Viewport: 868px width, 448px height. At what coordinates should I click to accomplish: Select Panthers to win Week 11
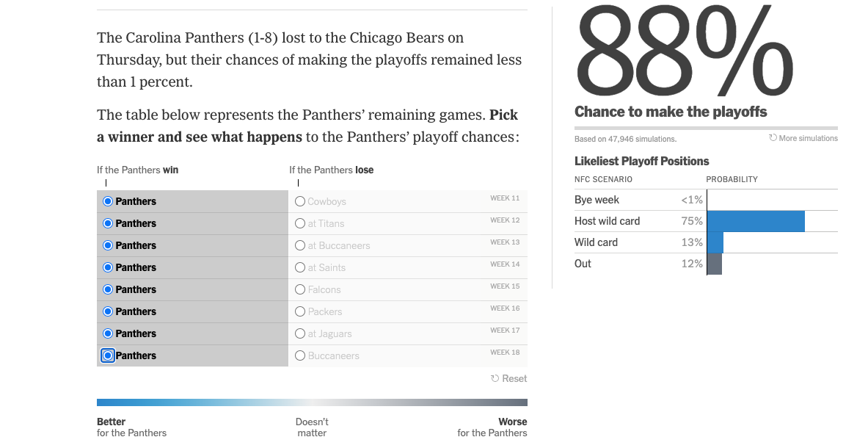108,200
